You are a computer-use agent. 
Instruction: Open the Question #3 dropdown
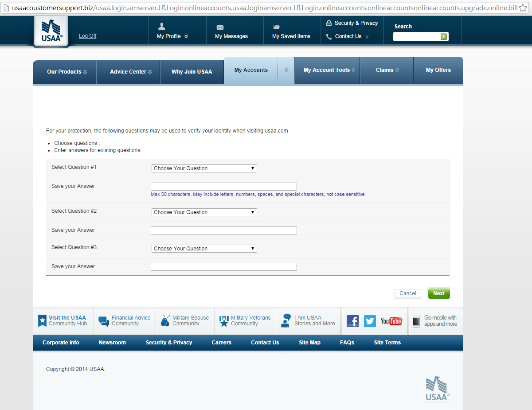(204, 249)
